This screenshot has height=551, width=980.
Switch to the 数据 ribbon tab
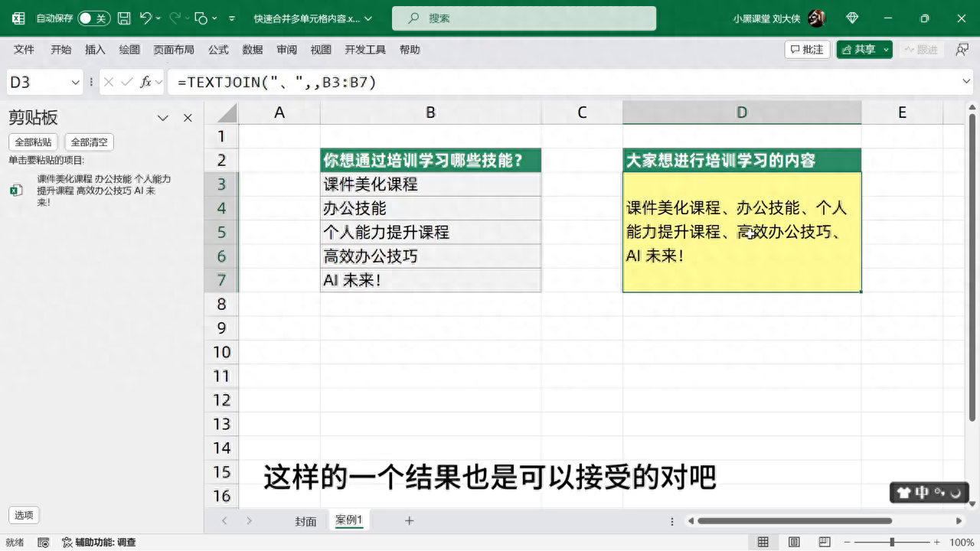(x=253, y=50)
